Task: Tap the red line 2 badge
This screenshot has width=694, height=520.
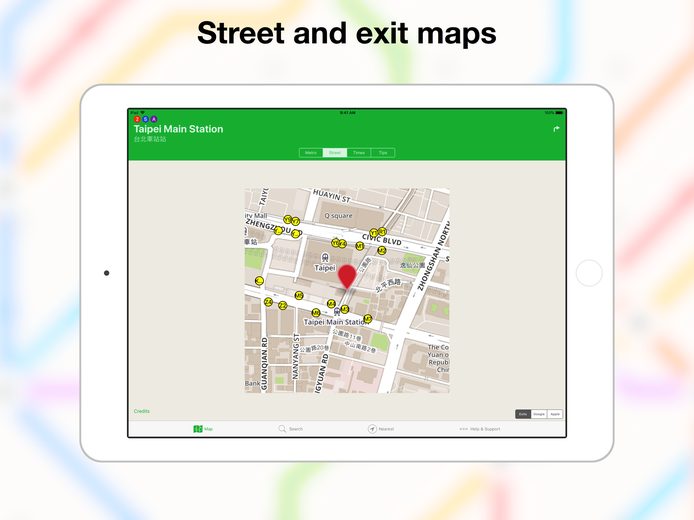Action: (x=137, y=119)
